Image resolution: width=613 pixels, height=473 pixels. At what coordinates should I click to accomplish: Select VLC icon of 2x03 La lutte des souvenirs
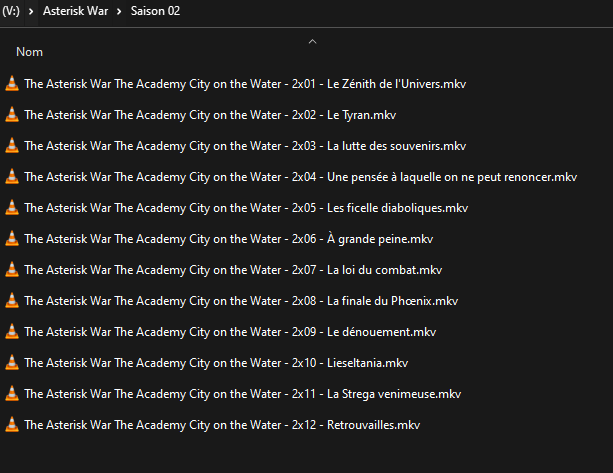tap(12, 145)
